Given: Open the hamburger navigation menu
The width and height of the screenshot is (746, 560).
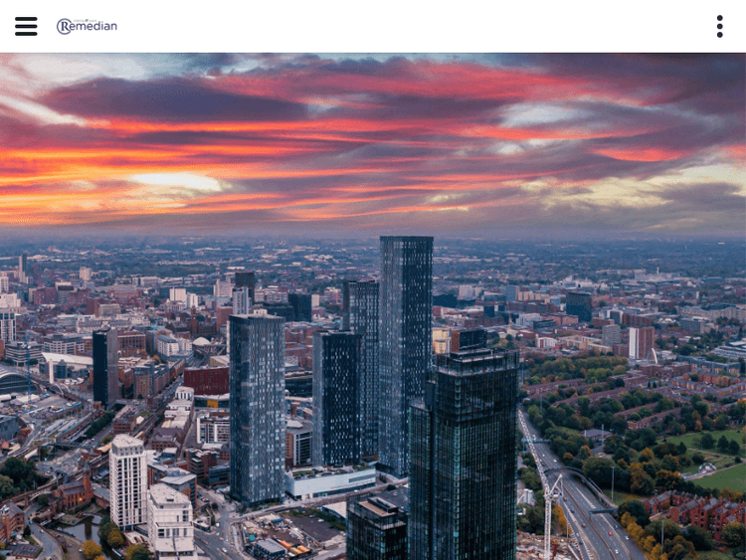Looking at the screenshot, I should tap(26, 27).
